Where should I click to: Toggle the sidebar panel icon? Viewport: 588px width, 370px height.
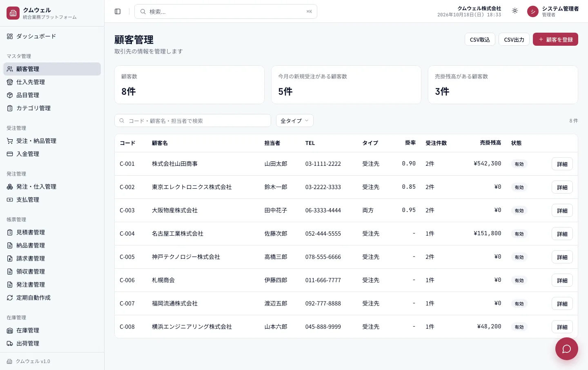[x=118, y=11]
